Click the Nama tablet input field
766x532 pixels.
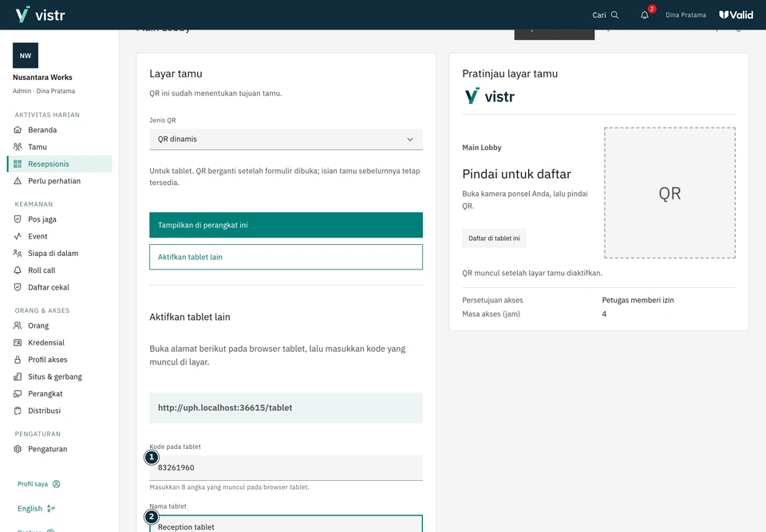point(286,524)
